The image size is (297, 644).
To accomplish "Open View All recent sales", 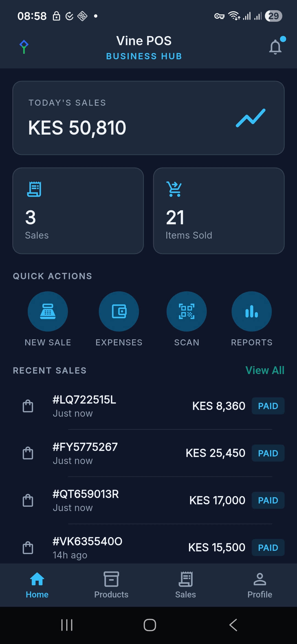I will [265, 370].
